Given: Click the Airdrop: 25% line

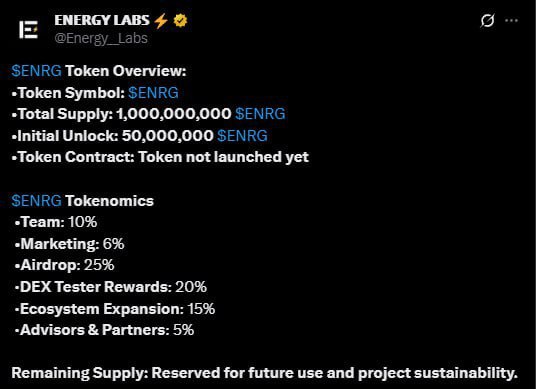Looking at the screenshot, I should point(64,265).
